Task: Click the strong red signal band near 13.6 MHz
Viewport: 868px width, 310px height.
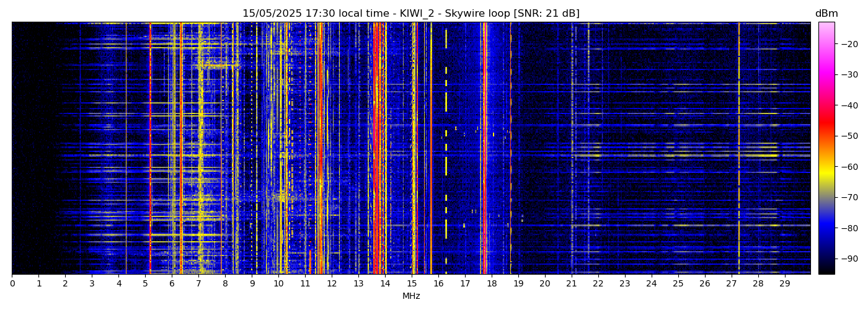Action: (375, 149)
